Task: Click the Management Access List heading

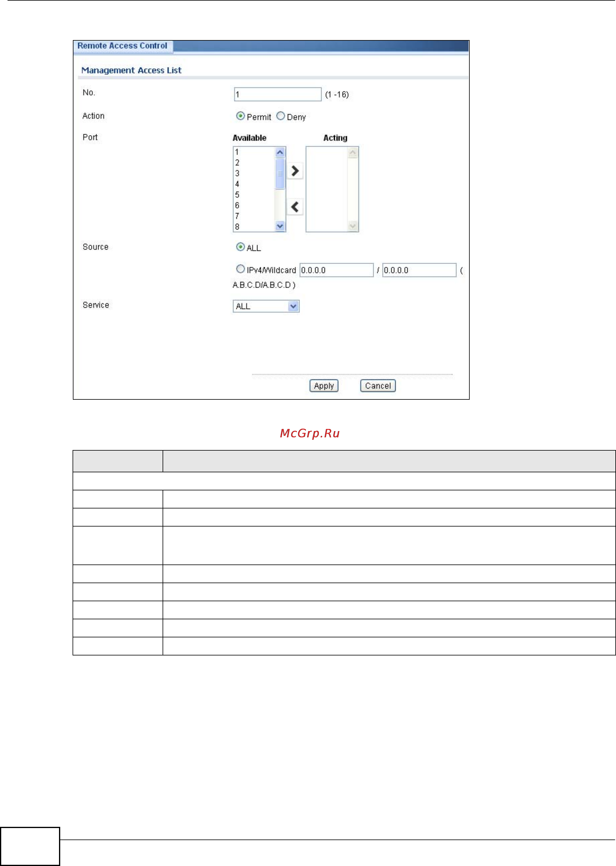Action: pos(131,70)
